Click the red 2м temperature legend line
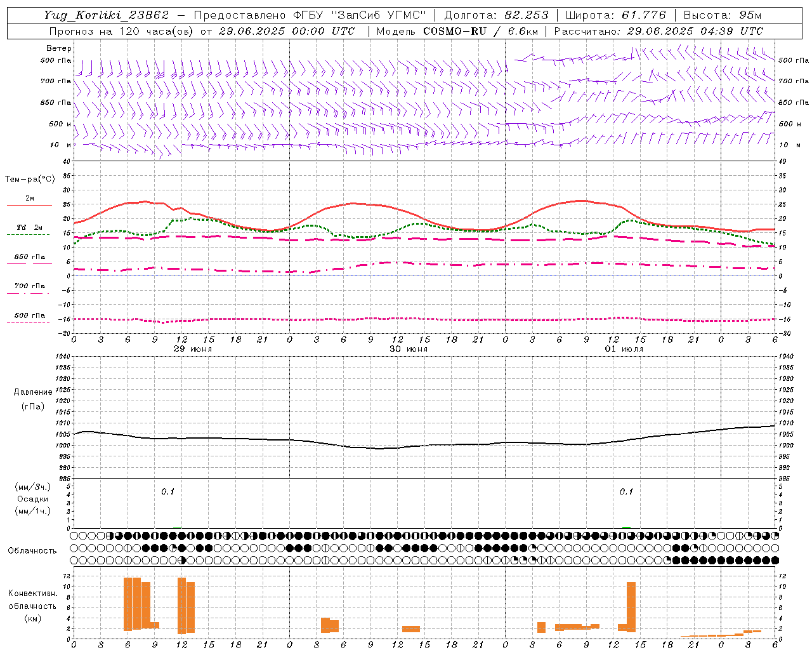The width and height of the screenshot is (812, 650). (x=29, y=206)
